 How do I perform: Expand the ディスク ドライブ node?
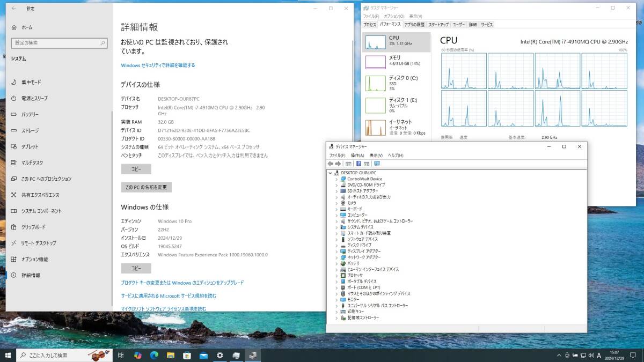[337, 245]
